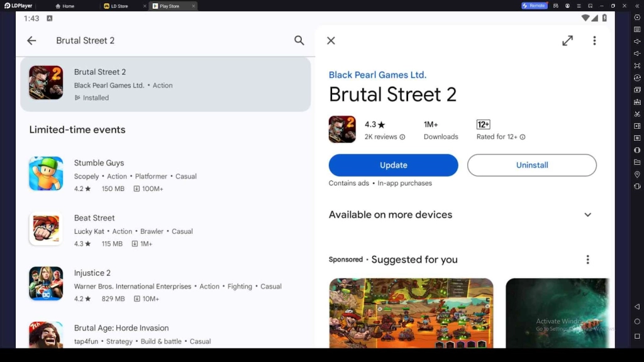Viewport: 644px width, 362px height.
Task: Uninstall Brutal Street 2
Action: (x=532, y=165)
